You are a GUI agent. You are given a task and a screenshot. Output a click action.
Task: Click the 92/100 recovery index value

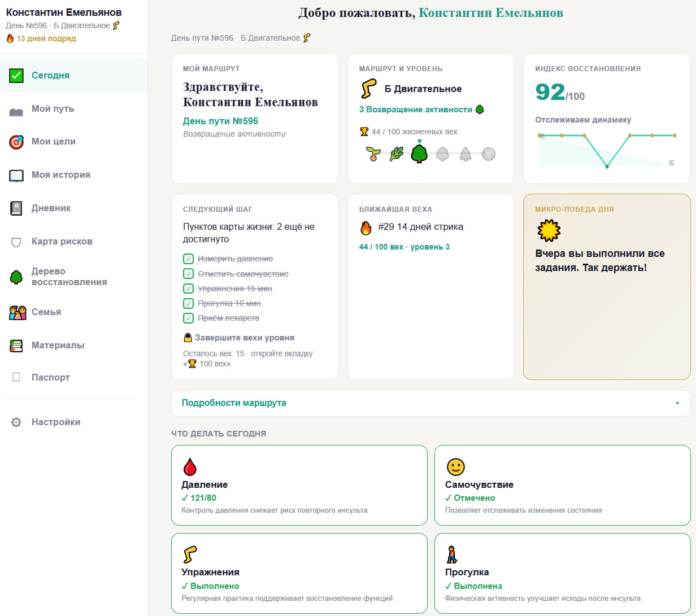point(560,93)
